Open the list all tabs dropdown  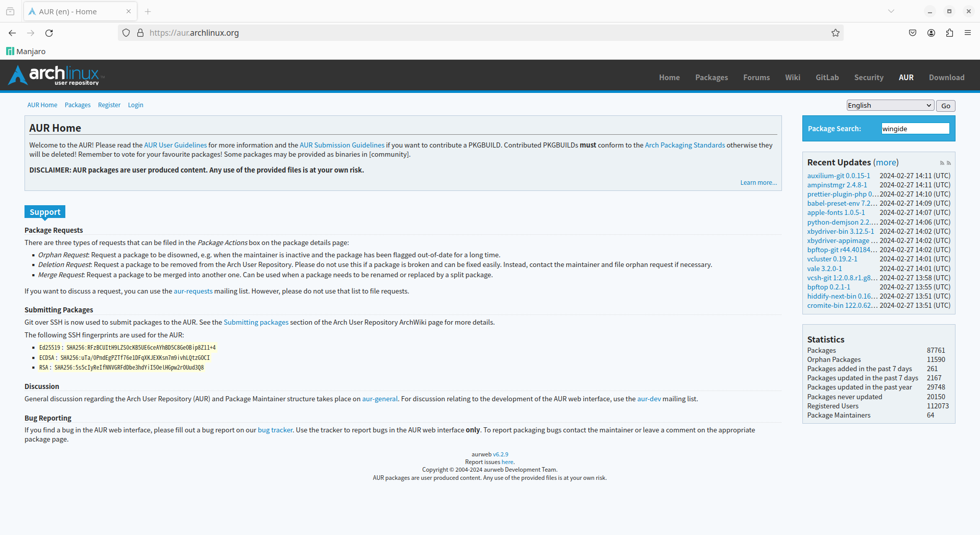891,11
